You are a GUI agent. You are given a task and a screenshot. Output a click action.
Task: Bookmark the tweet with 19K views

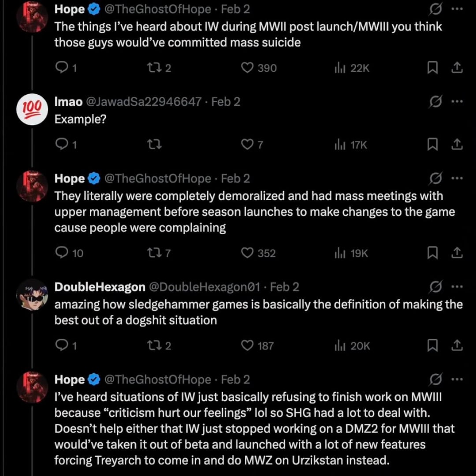pyautogui.click(x=433, y=253)
